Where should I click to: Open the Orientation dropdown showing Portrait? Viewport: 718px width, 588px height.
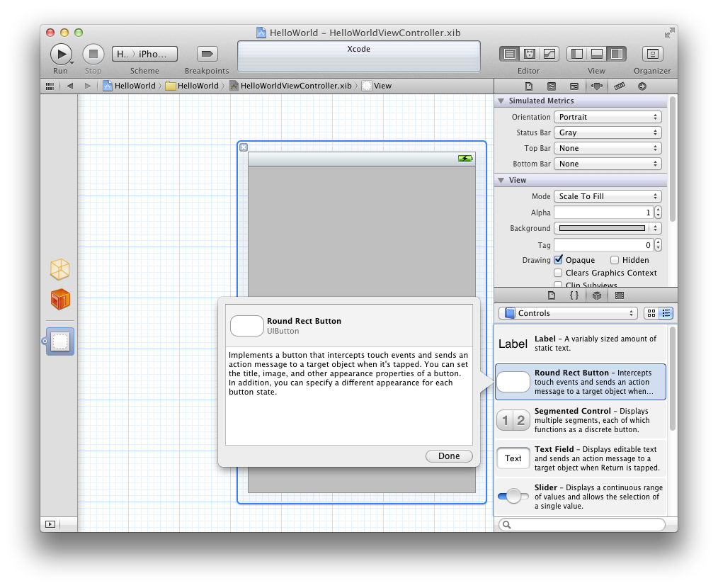(607, 117)
